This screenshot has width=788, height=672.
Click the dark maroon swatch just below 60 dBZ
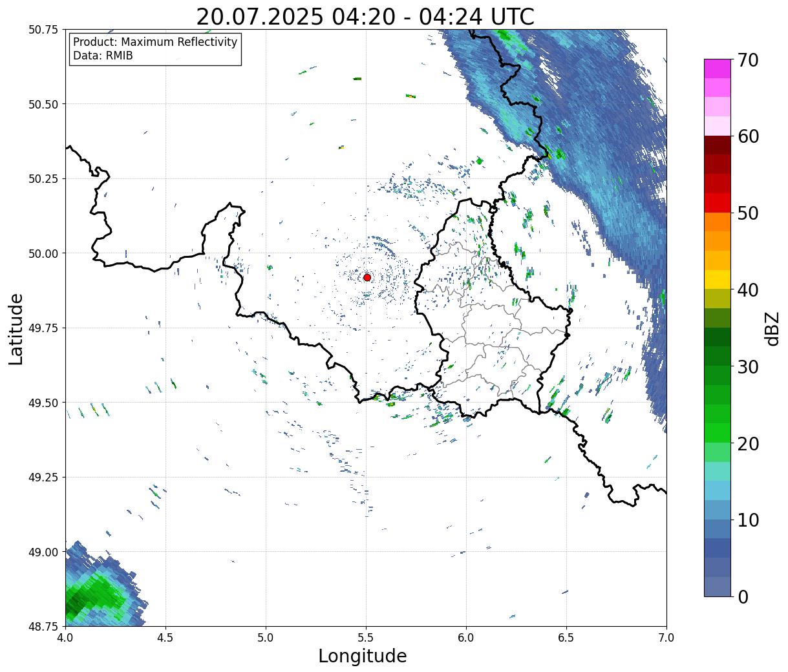(x=718, y=145)
